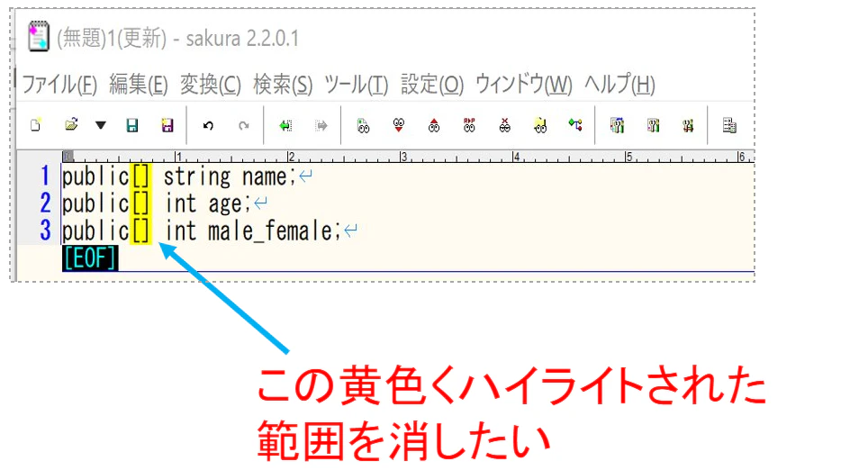Click the greyed redo arrow icon
The image size is (868, 470).
(x=244, y=126)
